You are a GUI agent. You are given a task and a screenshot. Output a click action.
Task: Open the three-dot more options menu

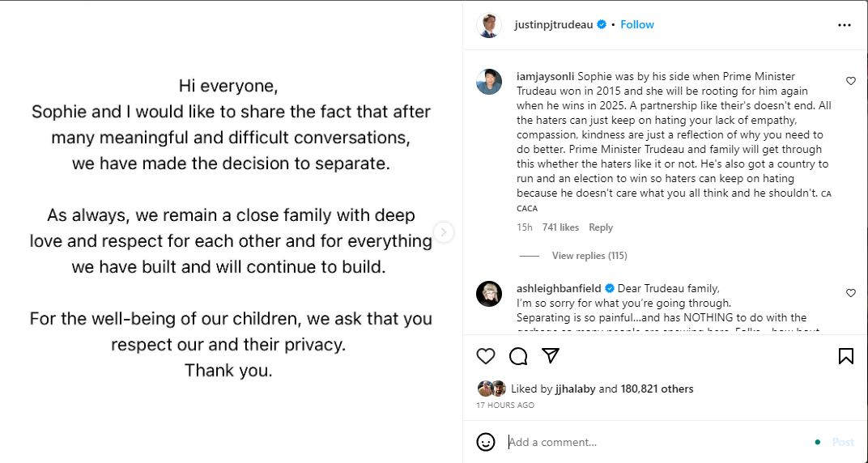[x=845, y=25]
